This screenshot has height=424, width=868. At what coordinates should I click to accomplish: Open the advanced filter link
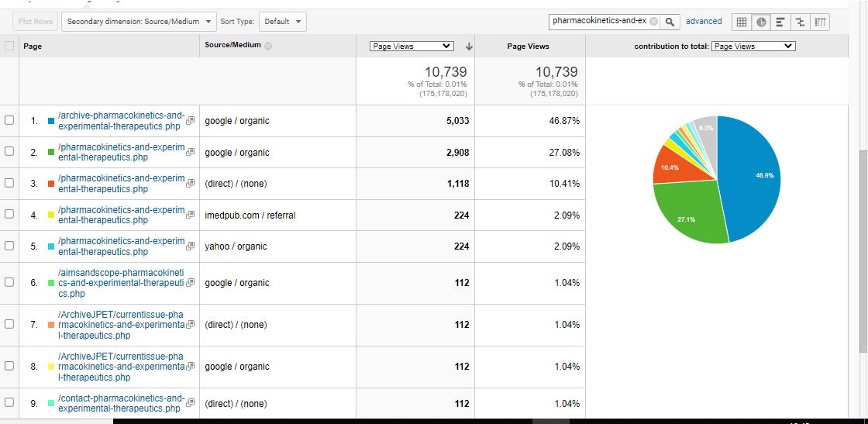point(704,21)
